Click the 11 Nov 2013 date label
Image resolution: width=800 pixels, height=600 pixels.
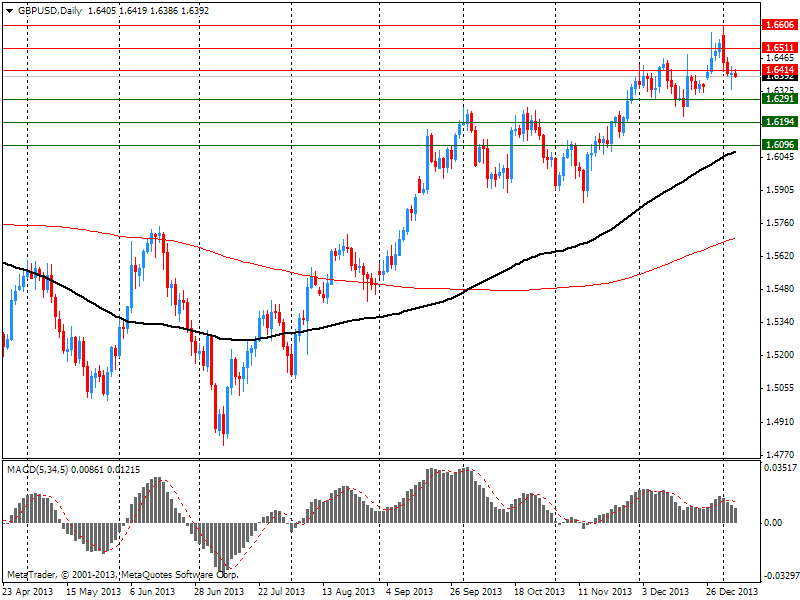[604, 592]
